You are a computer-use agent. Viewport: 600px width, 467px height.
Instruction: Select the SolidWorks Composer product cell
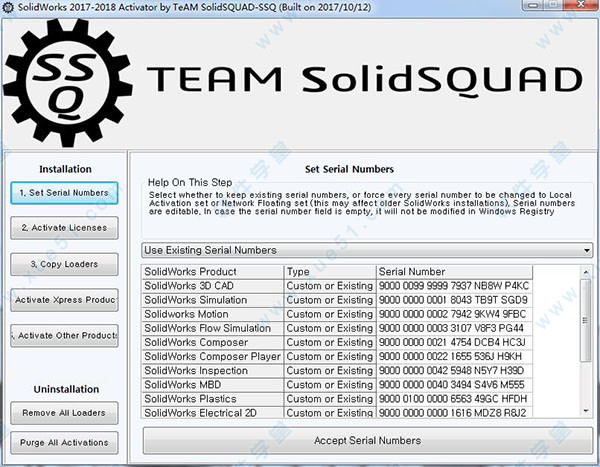point(212,343)
